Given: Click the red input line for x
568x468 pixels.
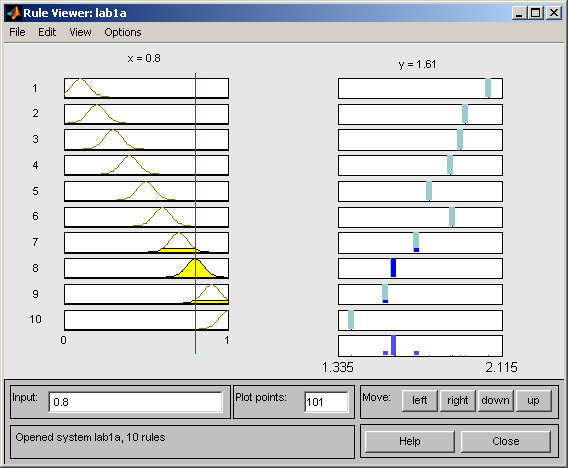Looking at the screenshot, I should pyautogui.click(x=195, y=213).
